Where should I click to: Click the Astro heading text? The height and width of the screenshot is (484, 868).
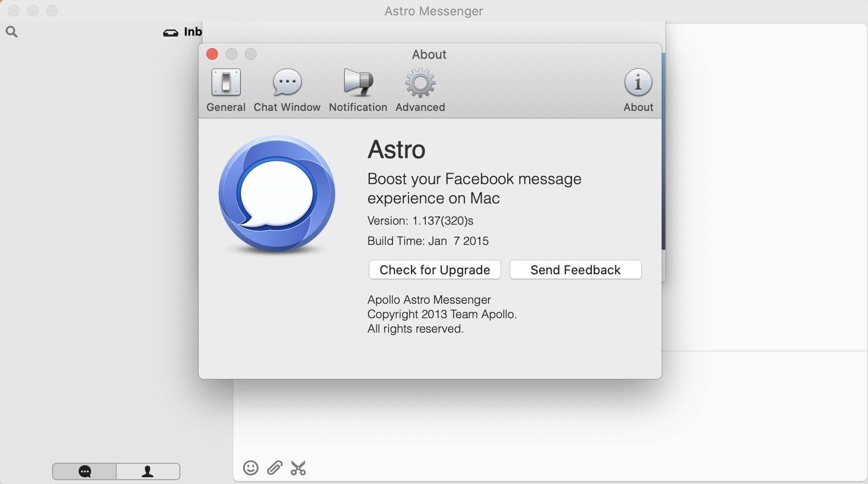[396, 149]
